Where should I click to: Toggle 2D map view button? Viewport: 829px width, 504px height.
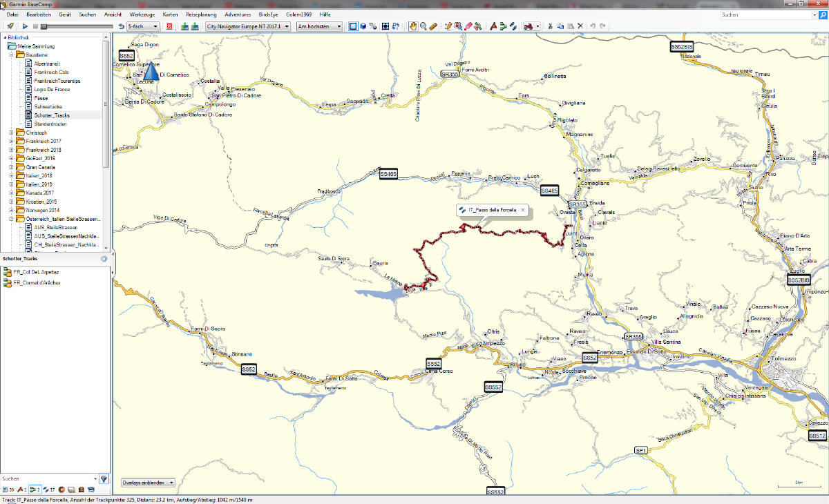point(352,26)
